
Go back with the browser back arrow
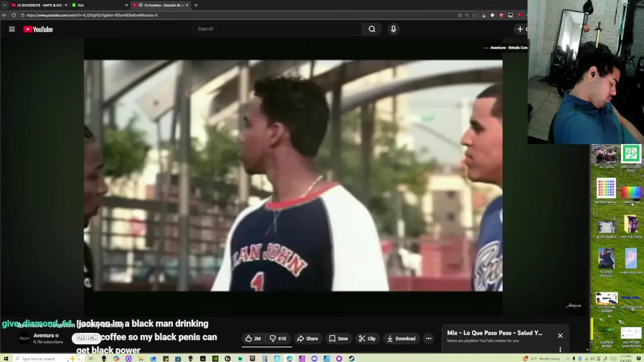coord(5,15)
